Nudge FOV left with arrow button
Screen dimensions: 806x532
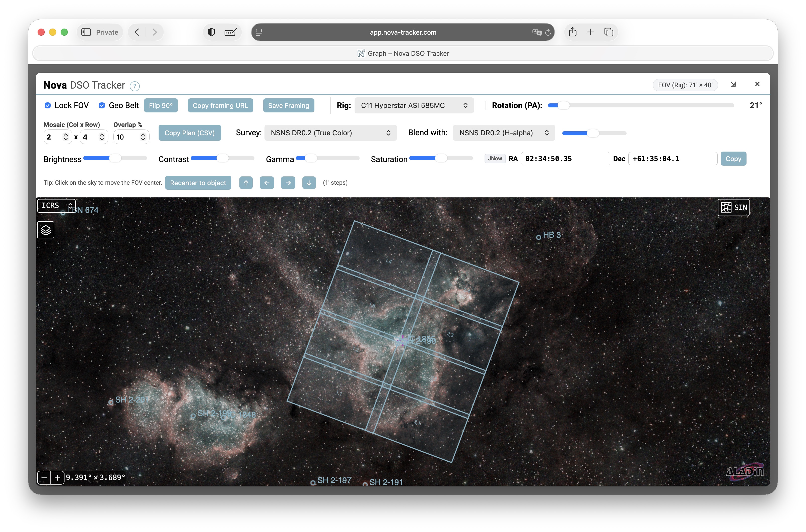point(267,183)
